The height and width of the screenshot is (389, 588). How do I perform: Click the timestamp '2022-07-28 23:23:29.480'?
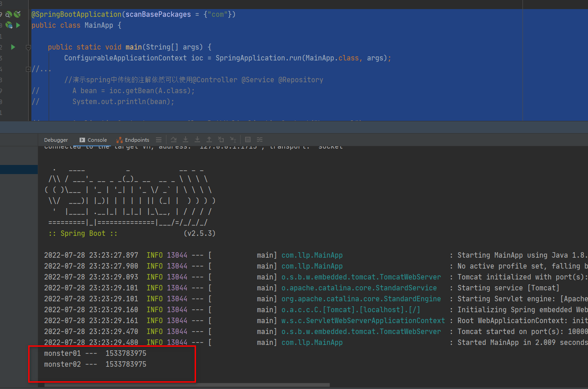91,343
